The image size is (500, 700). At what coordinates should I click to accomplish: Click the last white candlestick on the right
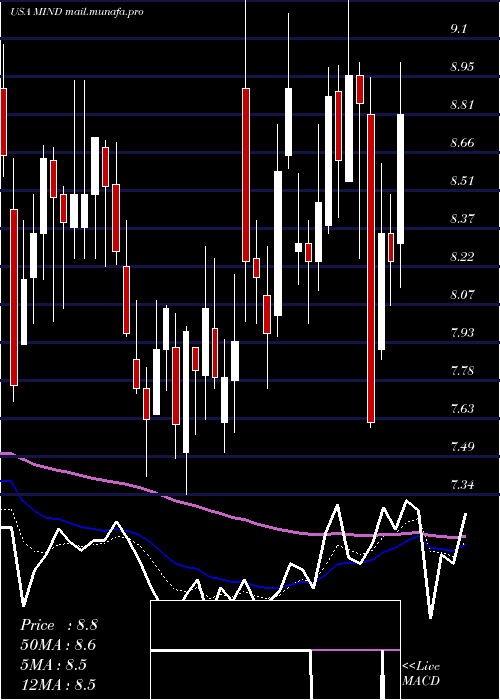[x=400, y=179]
